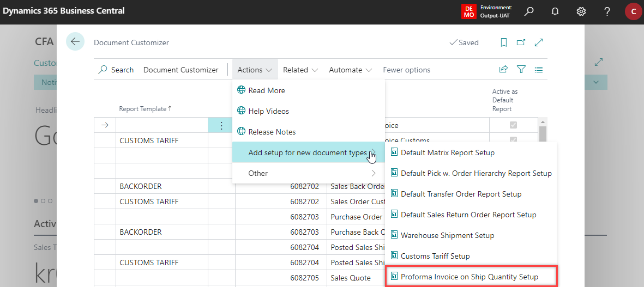The height and width of the screenshot is (287, 644).
Task: Open the global search magnifier in header
Action: click(x=529, y=11)
